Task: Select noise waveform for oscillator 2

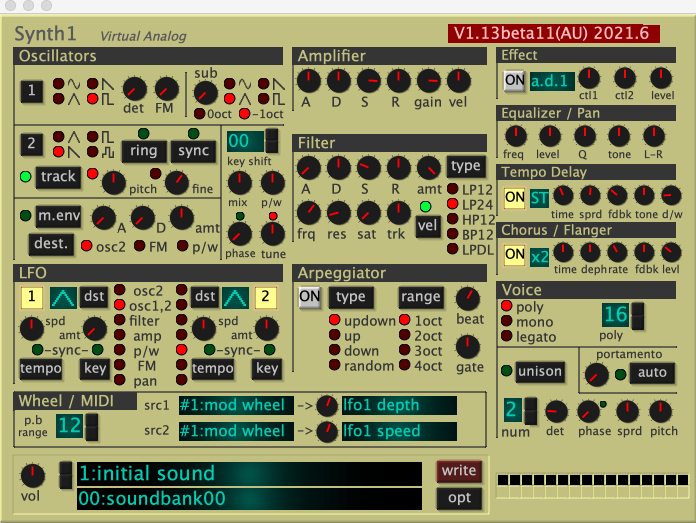Action: point(92,152)
